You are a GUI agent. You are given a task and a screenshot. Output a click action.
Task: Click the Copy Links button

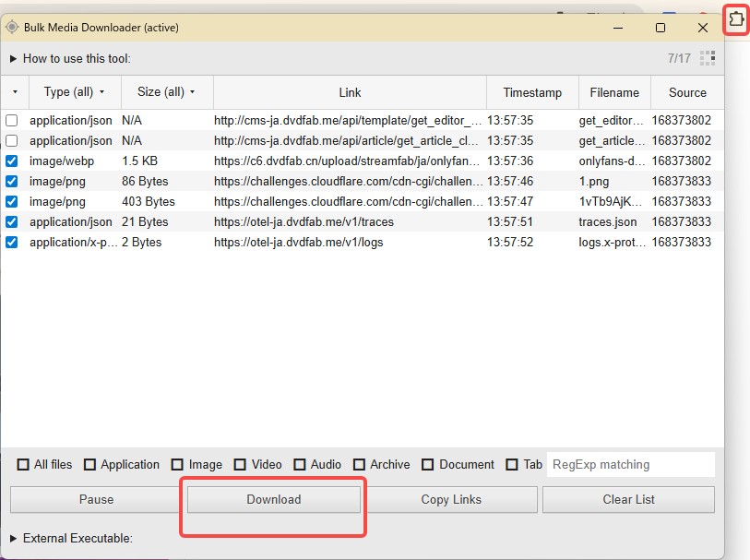(x=451, y=499)
